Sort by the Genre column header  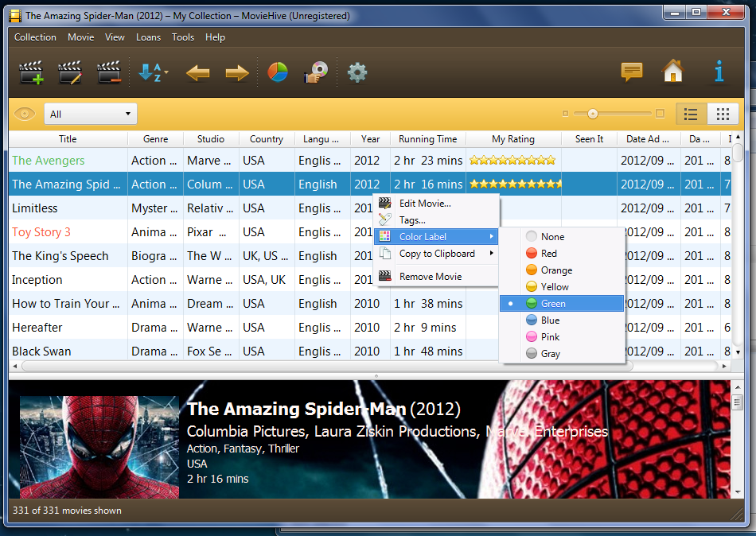point(156,139)
